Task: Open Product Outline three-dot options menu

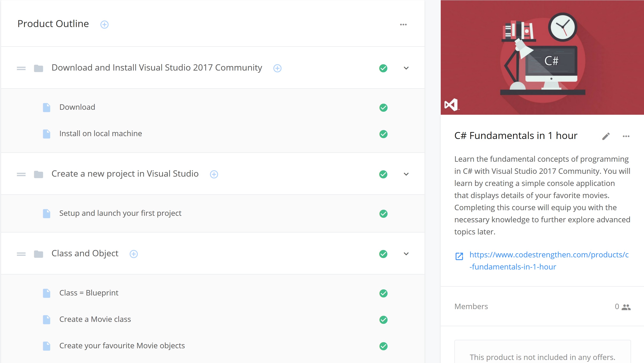Action: coord(403,24)
